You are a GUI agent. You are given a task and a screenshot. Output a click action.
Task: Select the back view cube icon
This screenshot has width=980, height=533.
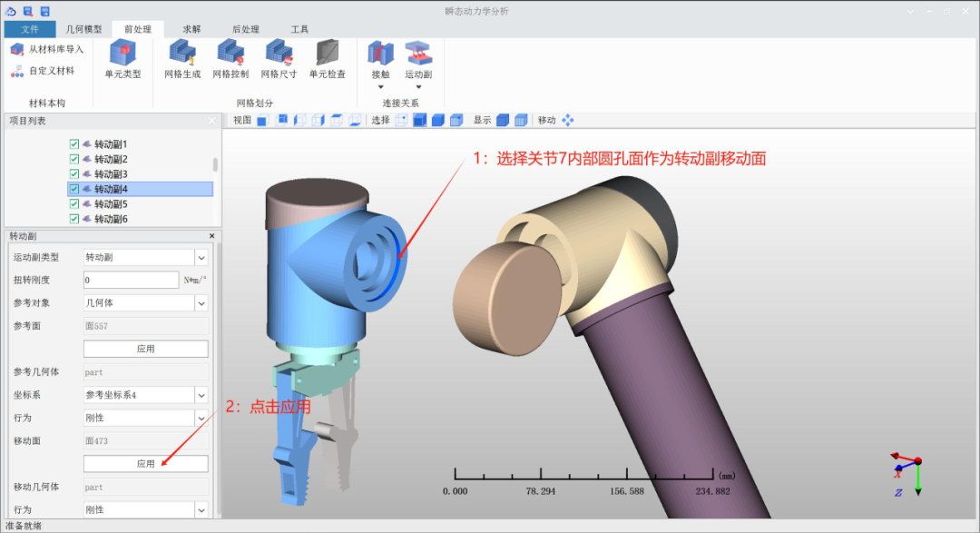[x=282, y=120]
